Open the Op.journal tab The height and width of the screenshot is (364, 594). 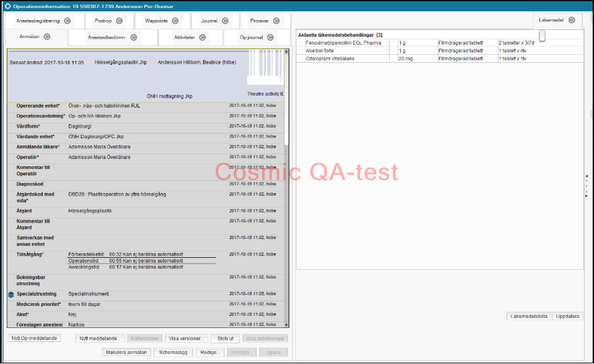251,37
